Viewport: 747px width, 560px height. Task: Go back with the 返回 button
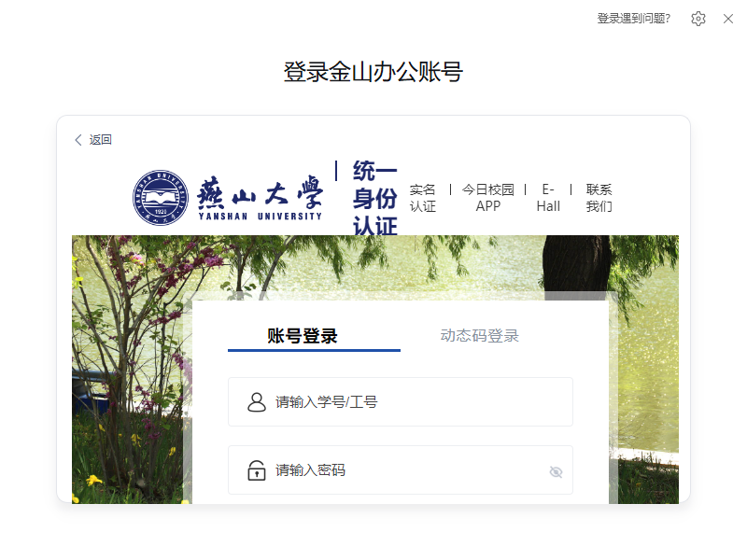pos(93,139)
